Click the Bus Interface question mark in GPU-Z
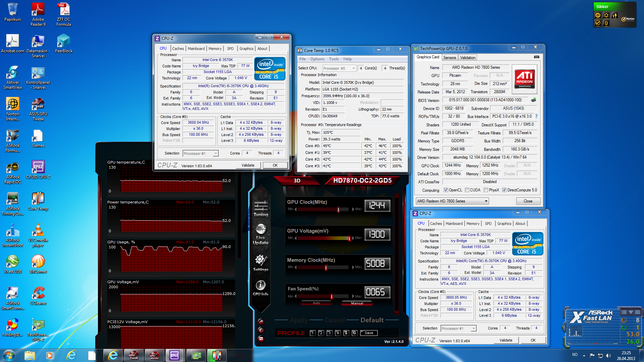This screenshot has height=362, width=644. (x=536, y=116)
